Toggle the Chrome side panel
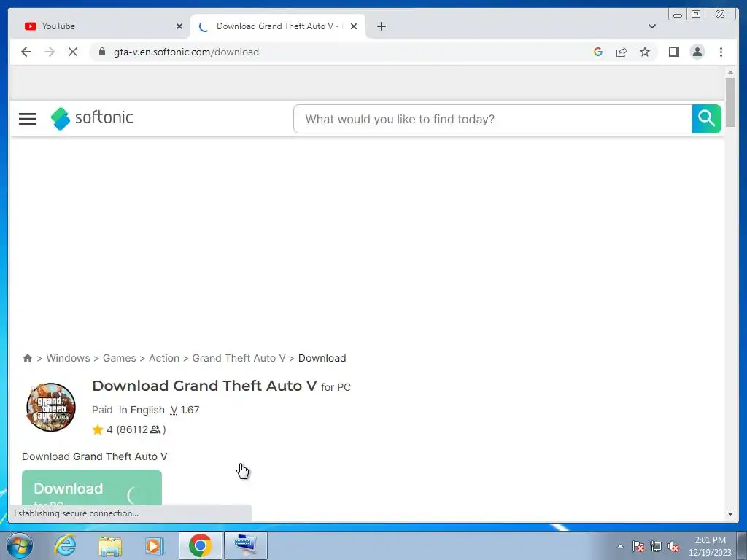The width and height of the screenshot is (747, 560). click(x=673, y=52)
